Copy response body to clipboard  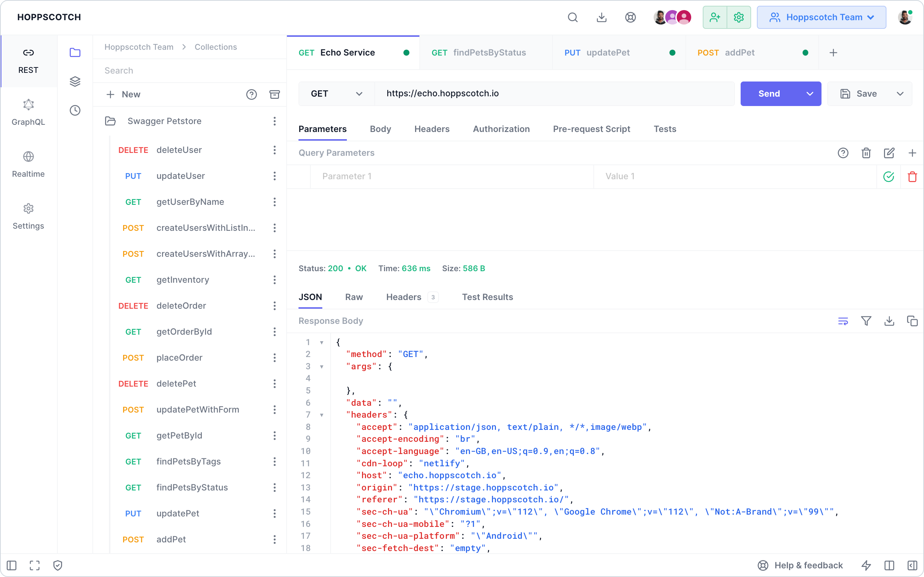912,321
